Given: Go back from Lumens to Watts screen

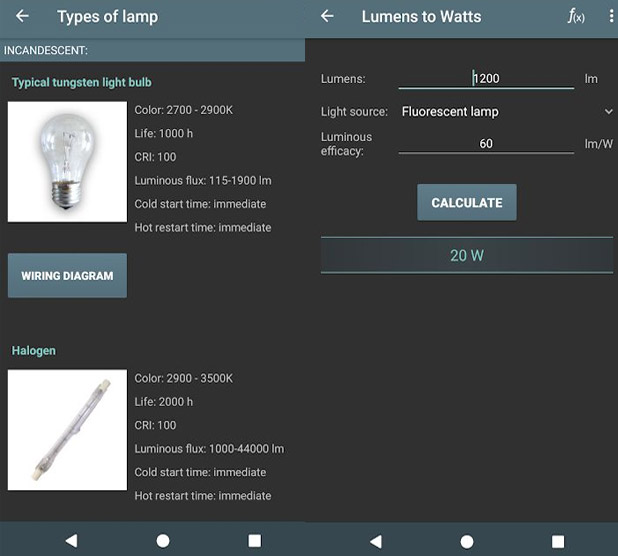Looking at the screenshot, I should point(327,17).
